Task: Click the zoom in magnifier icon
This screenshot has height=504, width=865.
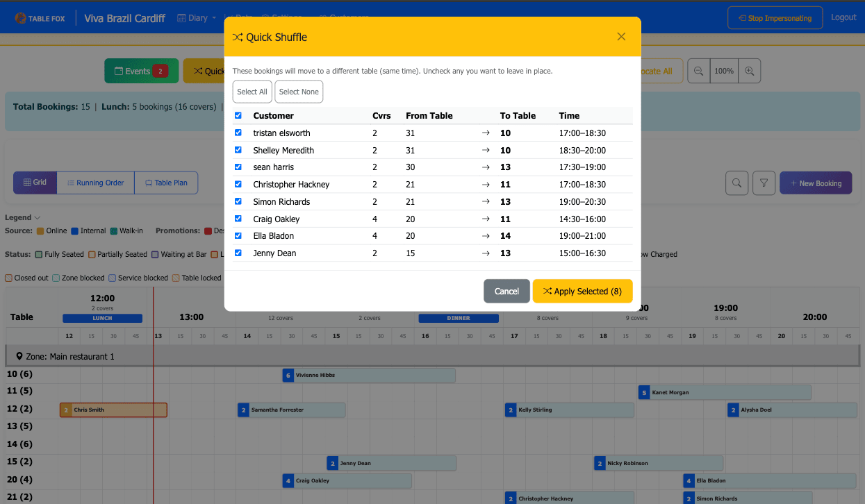Action: click(749, 70)
